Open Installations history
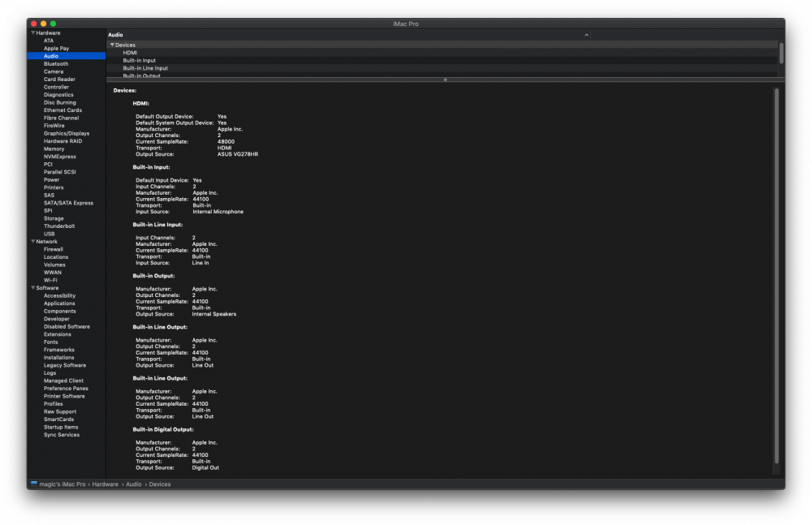812x525 pixels. (58, 358)
